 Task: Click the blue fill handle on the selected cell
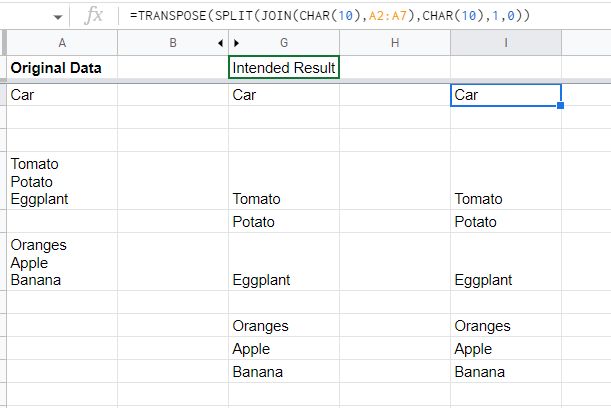coord(561,105)
